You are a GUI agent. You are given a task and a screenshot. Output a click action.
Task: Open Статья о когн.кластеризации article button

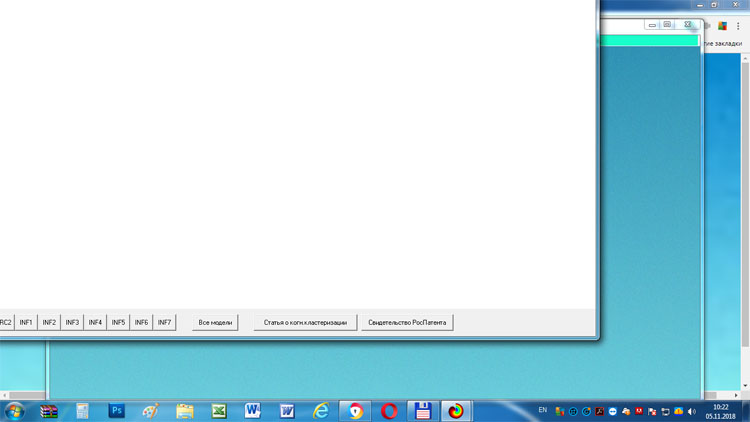click(305, 322)
